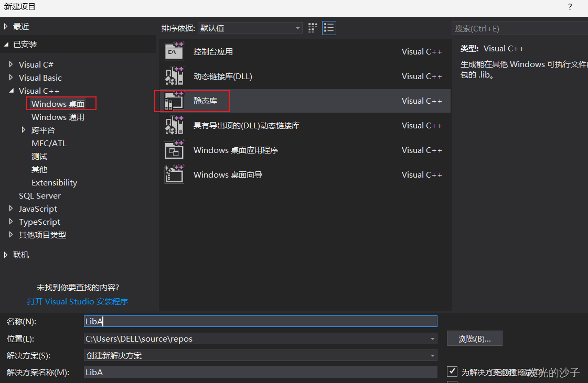The height and width of the screenshot is (383, 588).
Task: Open the 排序依据 sort by dropdown
Action: pyautogui.click(x=250, y=28)
